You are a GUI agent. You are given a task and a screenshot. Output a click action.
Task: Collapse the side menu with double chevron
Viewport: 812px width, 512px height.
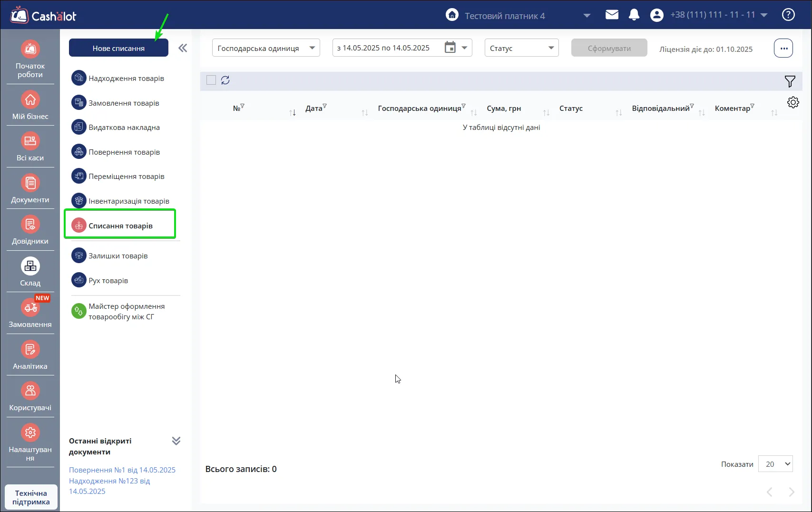coord(183,48)
